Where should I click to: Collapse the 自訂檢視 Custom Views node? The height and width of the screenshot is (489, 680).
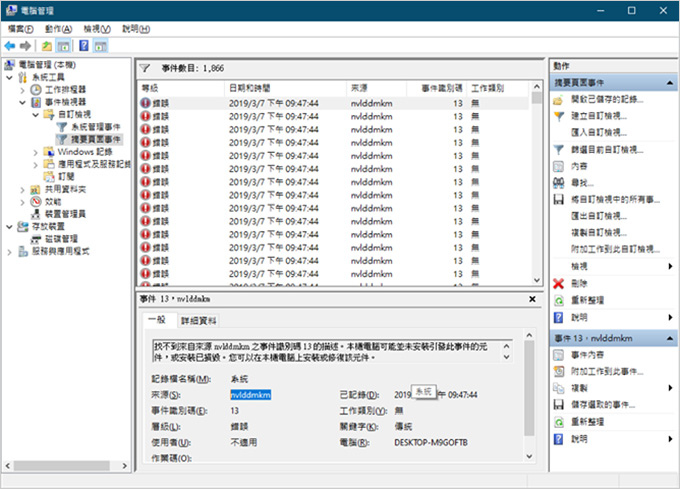point(36,115)
